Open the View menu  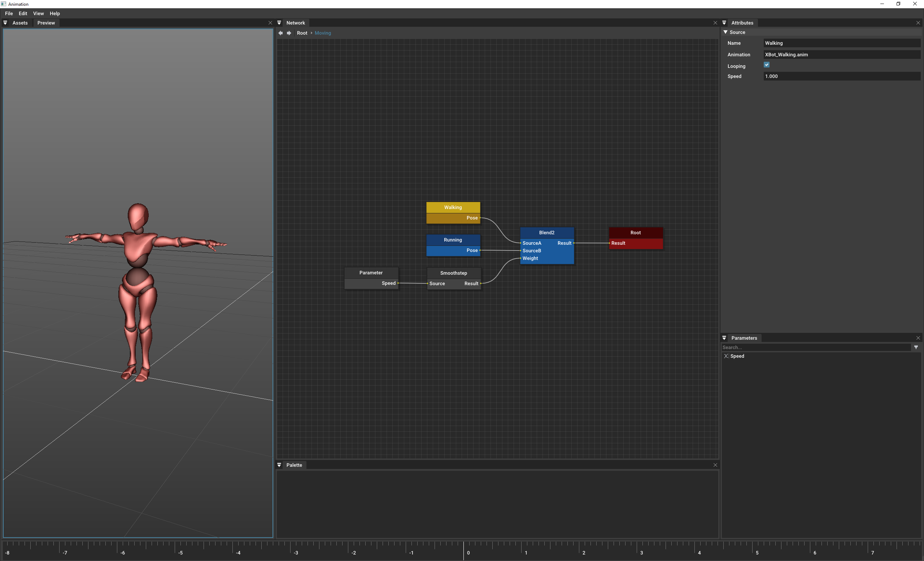[38, 13]
